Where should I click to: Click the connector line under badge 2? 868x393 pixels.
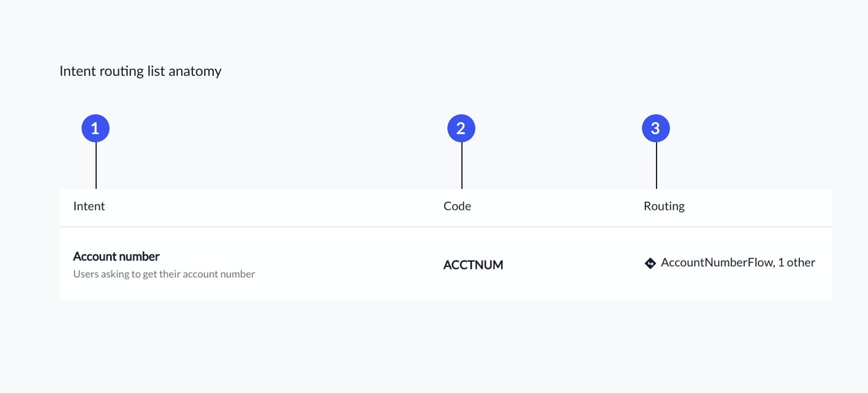461,166
